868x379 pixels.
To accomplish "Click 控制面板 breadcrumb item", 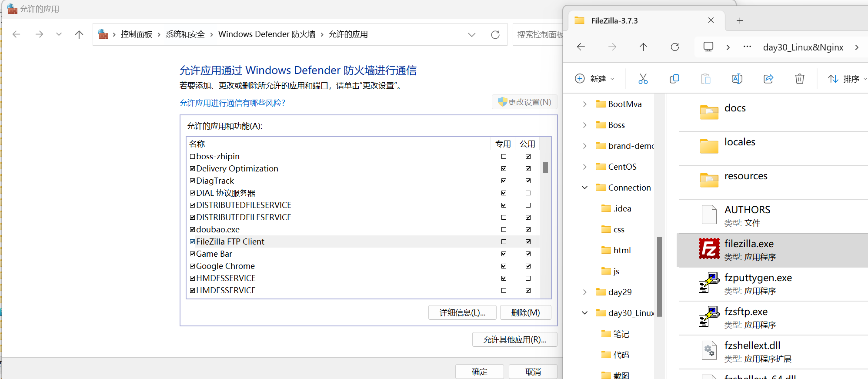I will (137, 34).
